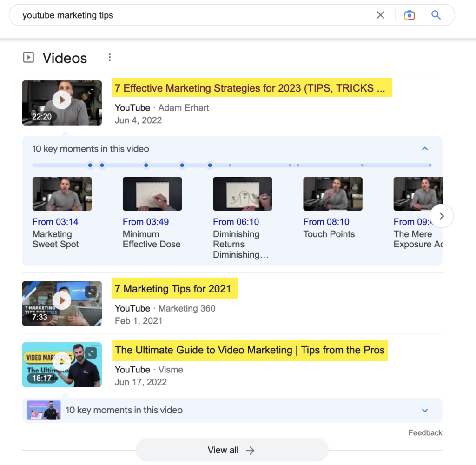Expand preview icon on Marketing 360 thumbnail

click(x=92, y=292)
